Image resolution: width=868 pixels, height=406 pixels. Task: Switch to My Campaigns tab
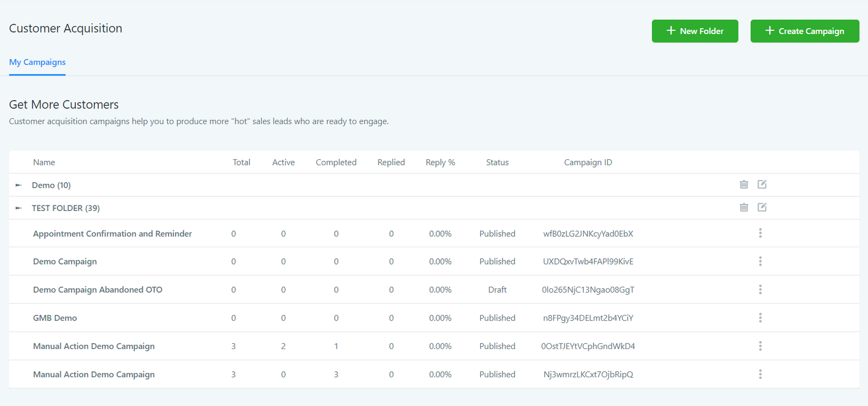click(x=37, y=62)
